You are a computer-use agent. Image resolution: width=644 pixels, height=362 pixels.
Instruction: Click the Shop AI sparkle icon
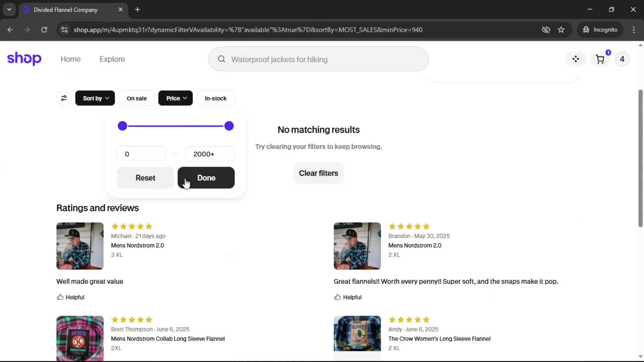[576, 59]
